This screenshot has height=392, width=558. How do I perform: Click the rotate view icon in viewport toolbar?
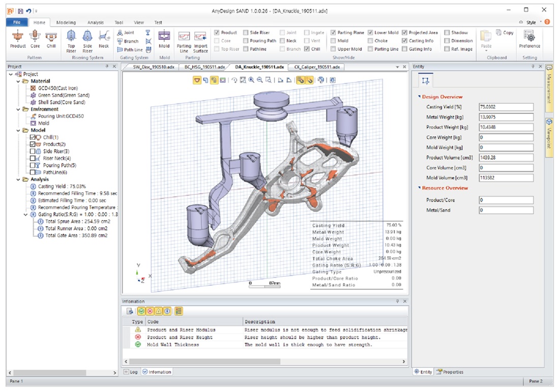[234, 80]
